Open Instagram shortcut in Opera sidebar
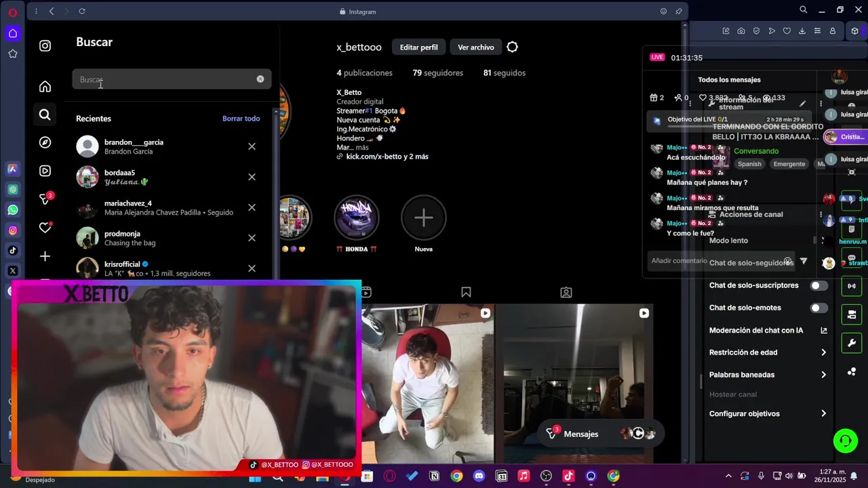The width and height of the screenshot is (868, 488). click(13, 230)
